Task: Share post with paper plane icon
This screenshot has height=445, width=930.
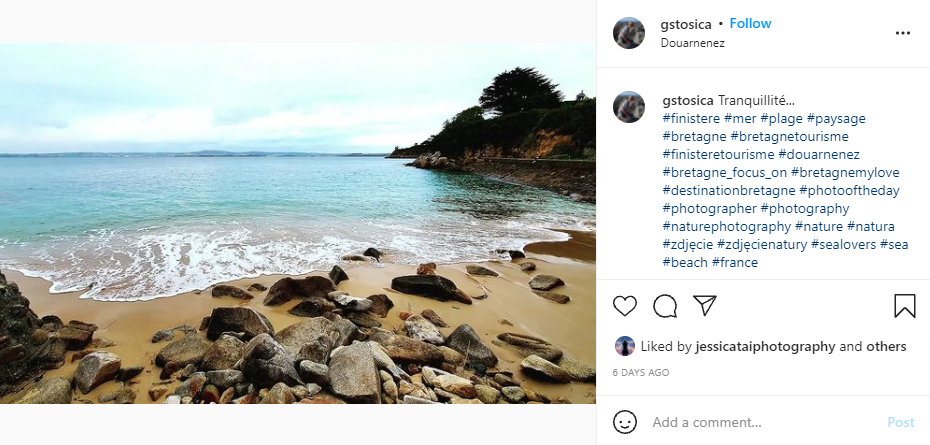Action: coord(705,306)
